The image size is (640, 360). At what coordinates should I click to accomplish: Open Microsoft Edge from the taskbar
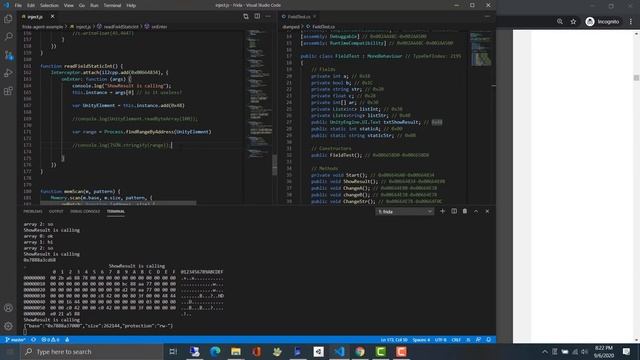[x=215, y=351]
